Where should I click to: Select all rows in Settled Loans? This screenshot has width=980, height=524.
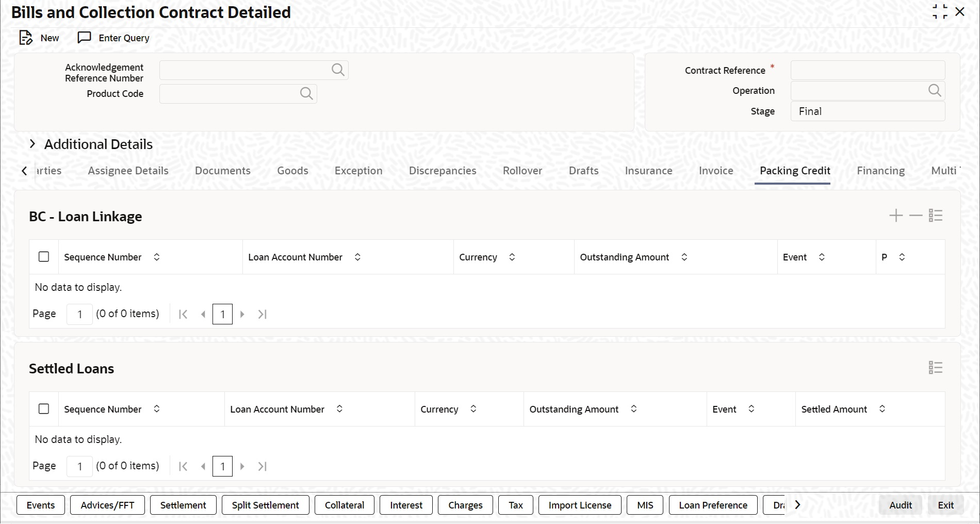coord(44,408)
